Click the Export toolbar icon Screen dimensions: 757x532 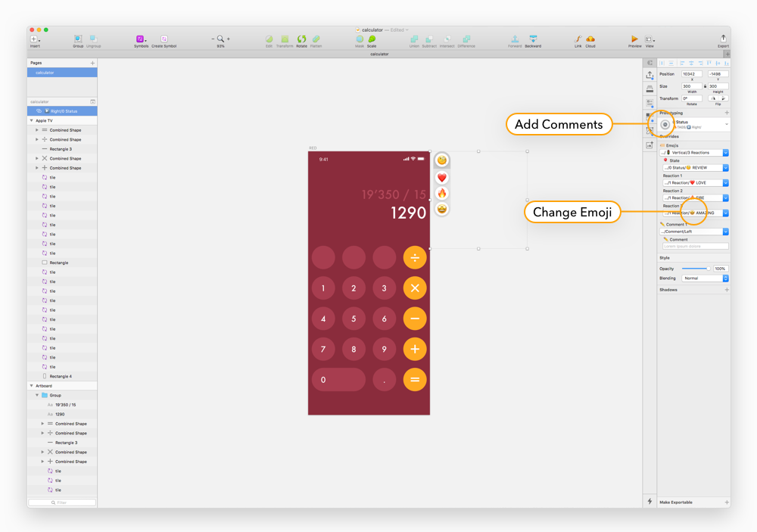(723, 38)
